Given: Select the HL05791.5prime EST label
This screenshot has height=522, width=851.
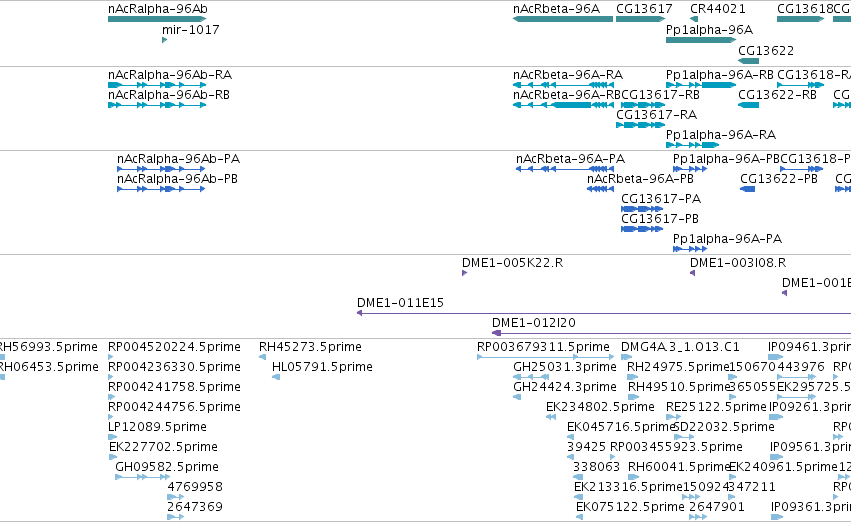Looking at the screenshot, I should tap(322, 367).
